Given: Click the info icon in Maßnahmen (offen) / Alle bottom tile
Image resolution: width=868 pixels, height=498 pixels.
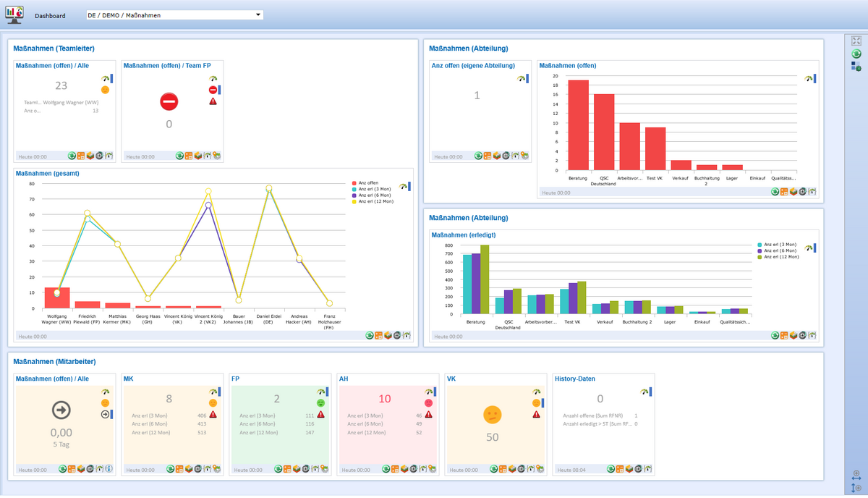Looking at the screenshot, I should point(109,469).
